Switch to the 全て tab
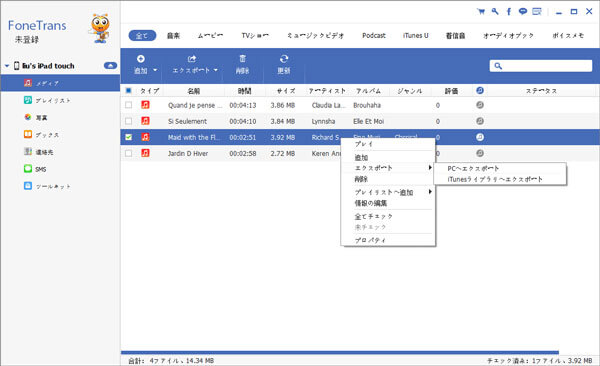The width and height of the screenshot is (600, 366). [142, 36]
